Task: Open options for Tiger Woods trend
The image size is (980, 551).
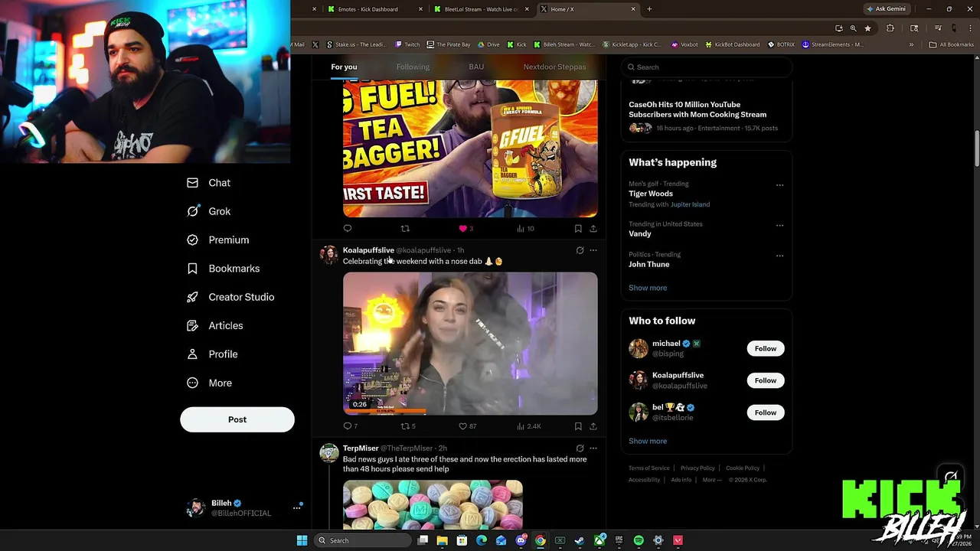Action: pos(779,185)
